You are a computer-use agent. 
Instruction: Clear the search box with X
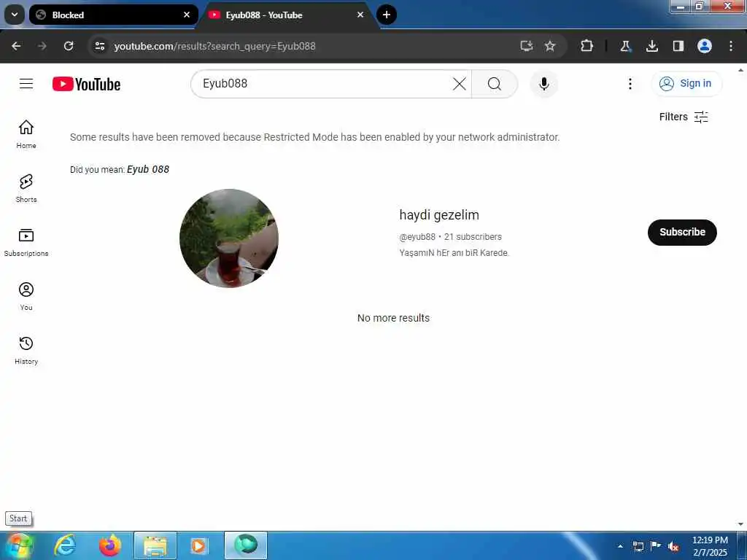coord(460,85)
